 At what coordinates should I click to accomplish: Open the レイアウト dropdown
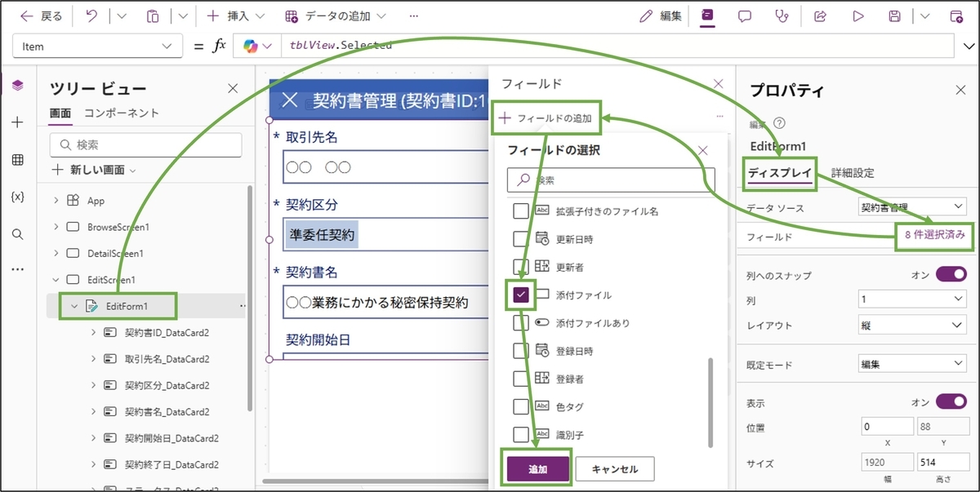pyautogui.click(x=914, y=326)
